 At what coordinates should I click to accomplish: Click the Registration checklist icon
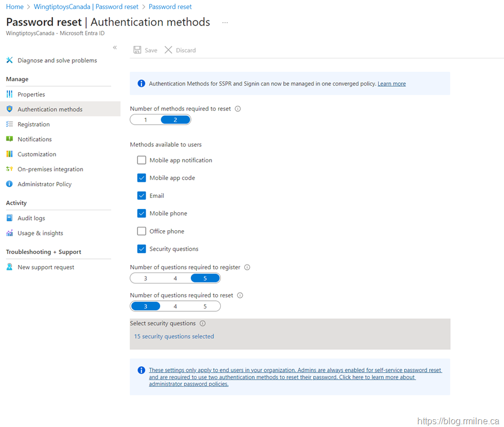pyautogui.click(x=9, y=125)
